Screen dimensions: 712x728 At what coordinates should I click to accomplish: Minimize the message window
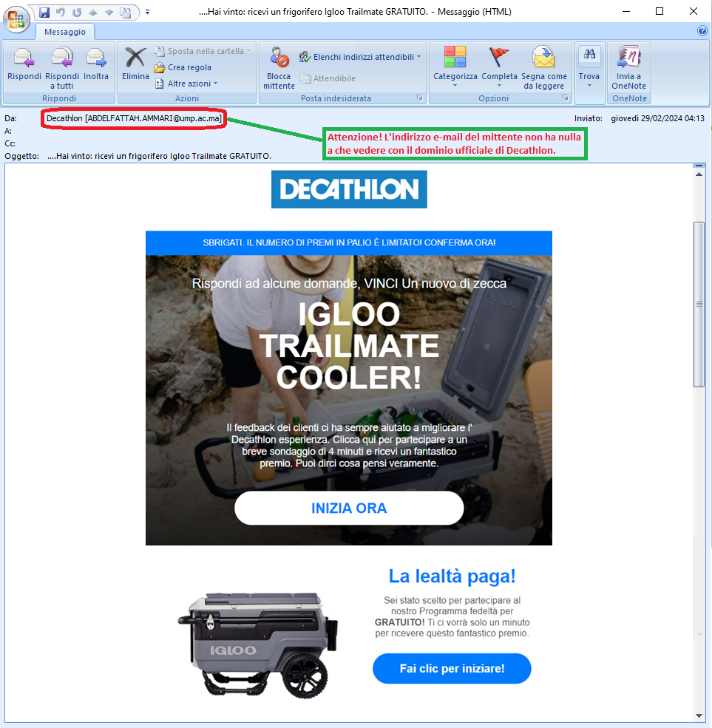click(x=625, y=11)
